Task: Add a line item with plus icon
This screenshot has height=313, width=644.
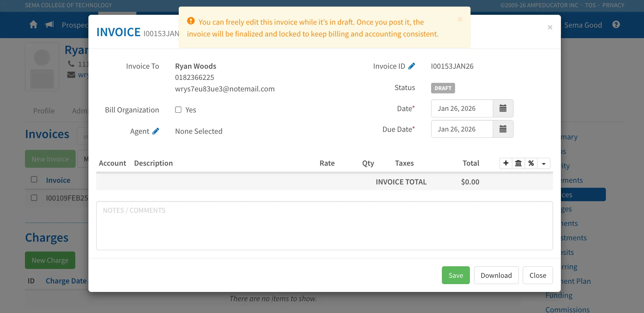Action: point(506,163)
